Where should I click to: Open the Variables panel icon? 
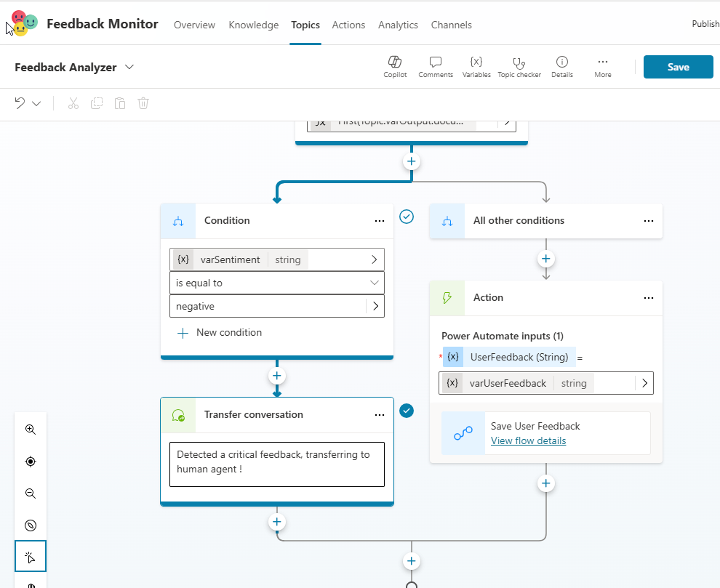pyautogui.click(x=476, y=63)
